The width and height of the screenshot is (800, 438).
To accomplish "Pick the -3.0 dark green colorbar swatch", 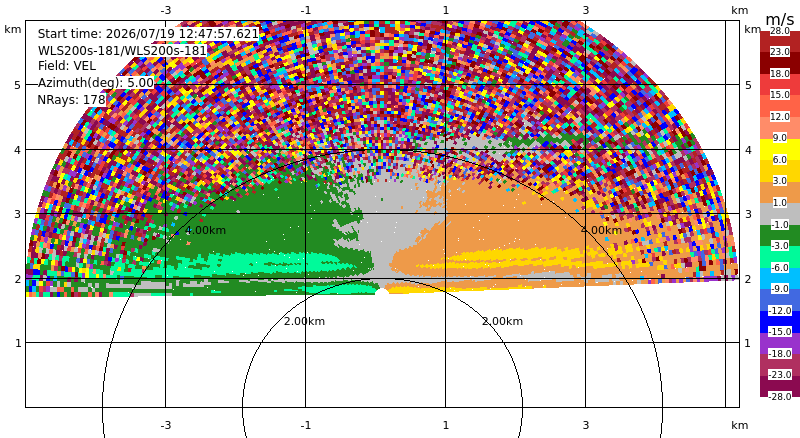I will click(780, 235).
